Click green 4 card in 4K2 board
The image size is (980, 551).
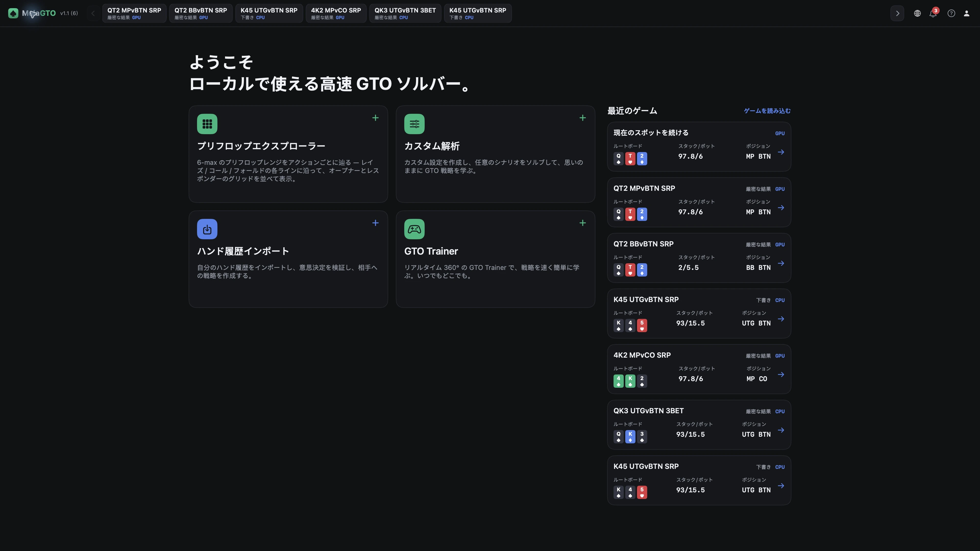pyautogui.click(x=618, y=381)
